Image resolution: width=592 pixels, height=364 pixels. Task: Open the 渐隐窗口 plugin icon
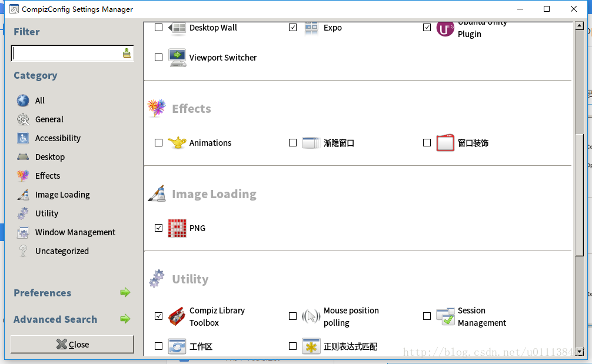[x=311, y=143]
